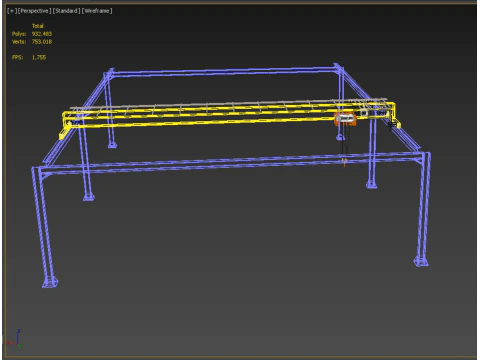Click the XYZ axis tripod gizmo
480x360 pixels.
(15, 339)
